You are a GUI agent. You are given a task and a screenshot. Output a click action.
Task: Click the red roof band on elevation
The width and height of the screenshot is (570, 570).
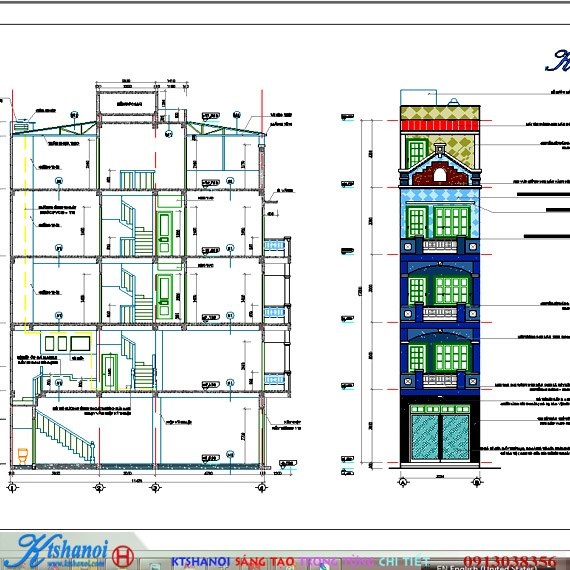[x=440, y=125]
